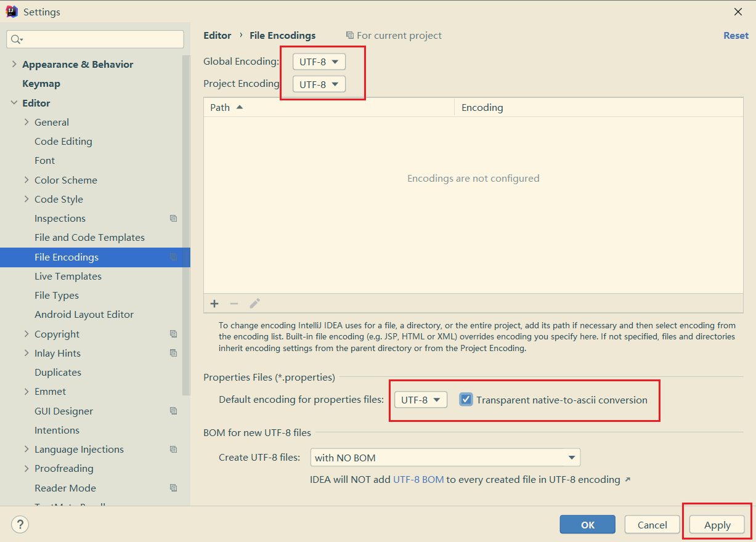Expand the Copyright node
This screenshot has width=756, height=542.
tap(26, 334)
